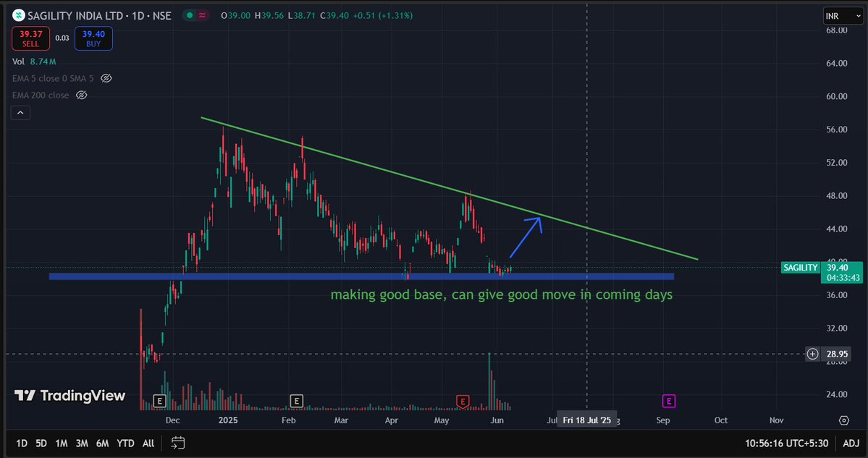Toggle the ADJ adjusted data button

click(851, 443)
